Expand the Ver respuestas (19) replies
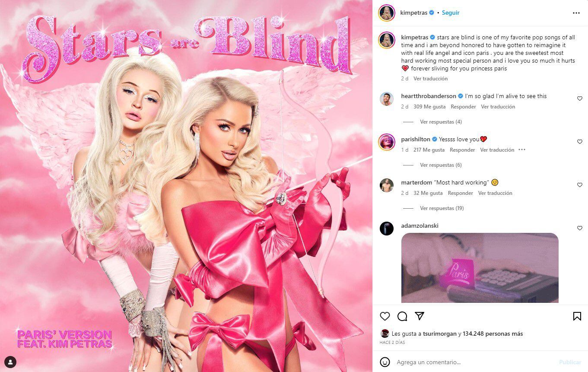Viewport: 588px width, 372px height. point(442,208)
